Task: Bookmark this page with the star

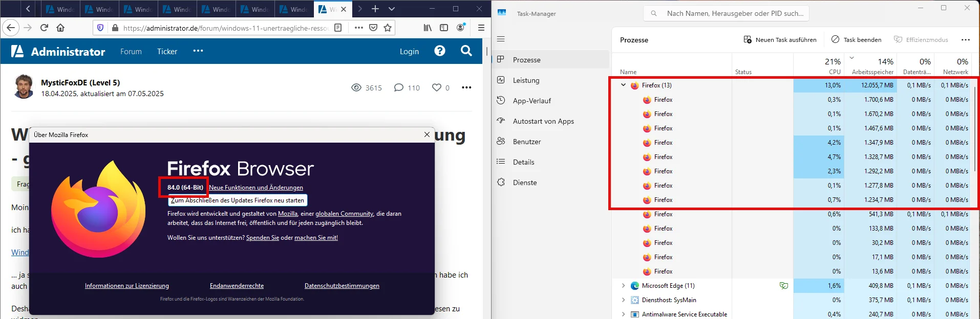Action: pos(388,28)
